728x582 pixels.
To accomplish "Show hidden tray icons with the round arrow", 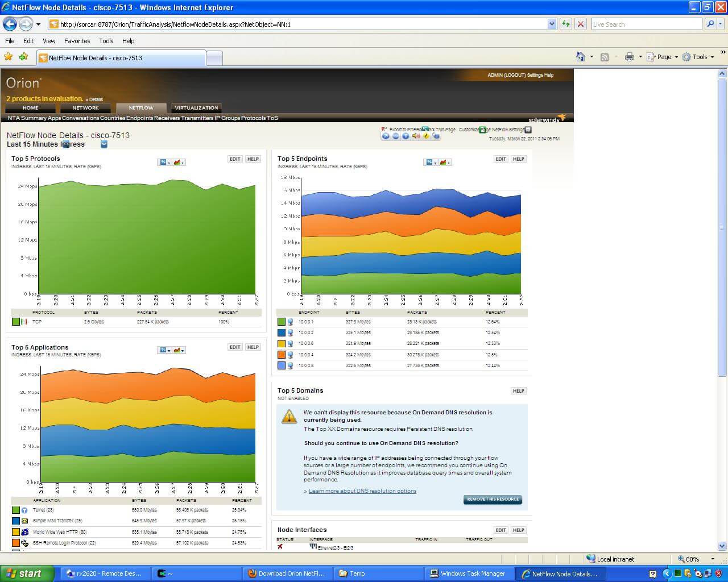I will [668, 573].
